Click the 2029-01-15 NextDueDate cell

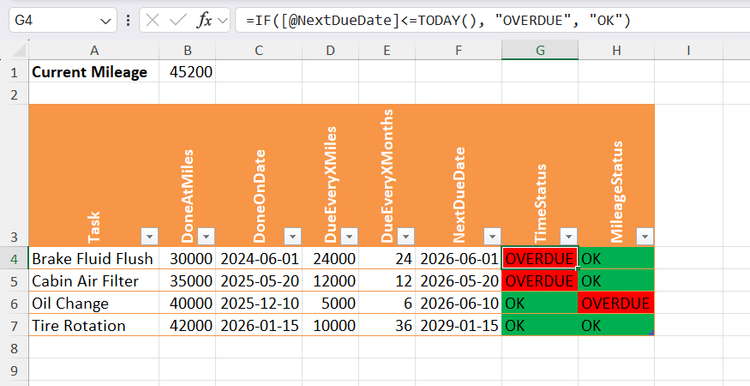[x=458, y=326]
